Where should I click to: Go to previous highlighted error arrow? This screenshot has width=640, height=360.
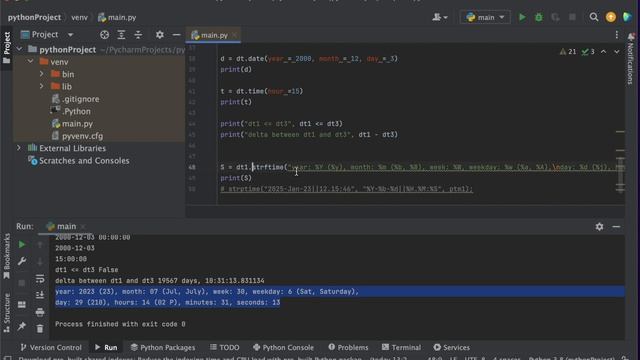click(x=603, y=51)
